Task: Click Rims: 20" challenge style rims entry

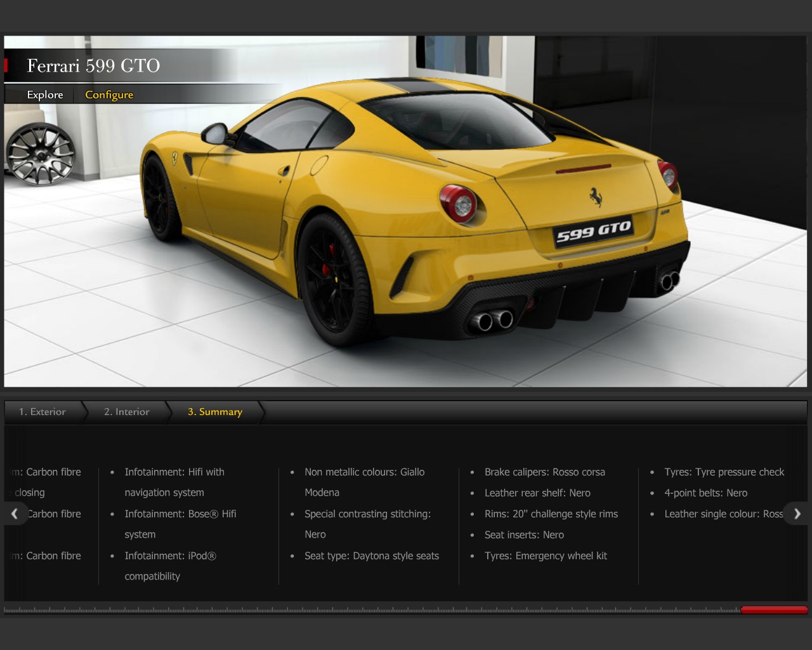Action: click(551, 514)
